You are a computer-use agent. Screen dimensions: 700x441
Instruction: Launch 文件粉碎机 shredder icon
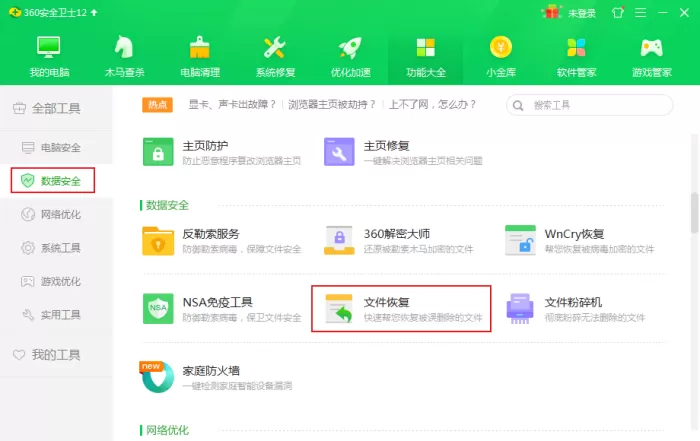[520, 308]
